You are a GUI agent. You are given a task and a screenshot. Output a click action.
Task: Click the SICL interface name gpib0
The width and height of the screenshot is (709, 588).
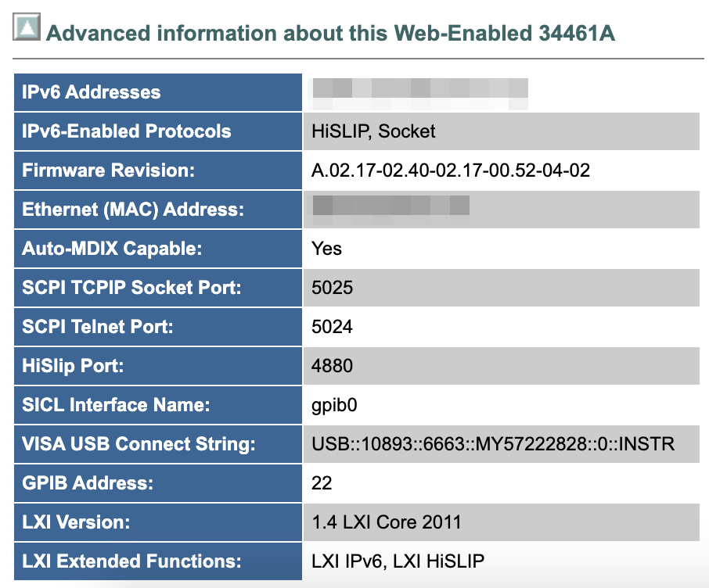(x=334, y=405)
